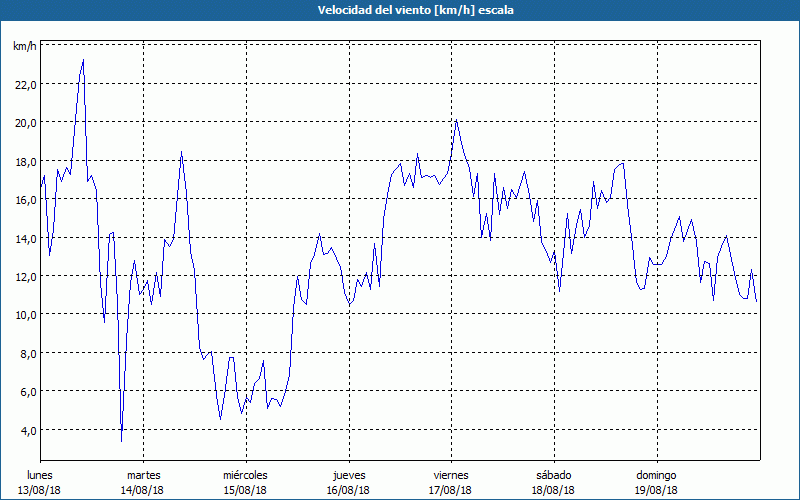Screen dimensions: 800x500
Task: Click the 22,0 y-axis value
Action: point(26,85)
